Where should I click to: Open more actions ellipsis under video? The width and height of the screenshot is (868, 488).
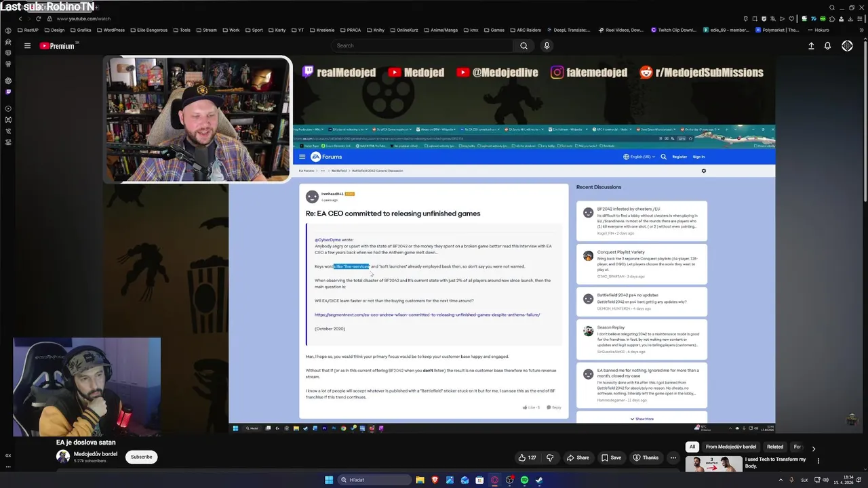(x=673, y=457)
